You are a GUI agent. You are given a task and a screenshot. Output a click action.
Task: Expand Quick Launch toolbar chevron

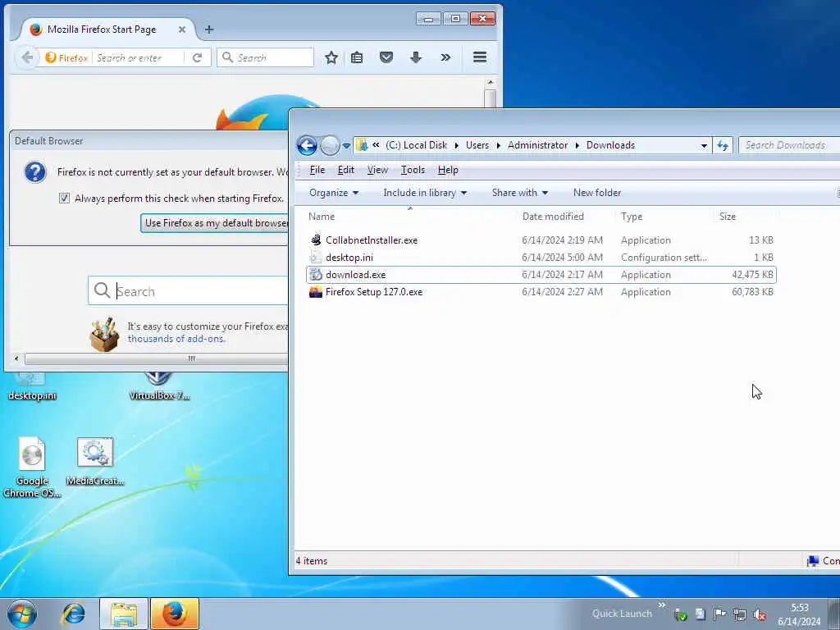(x=662, y=605)
